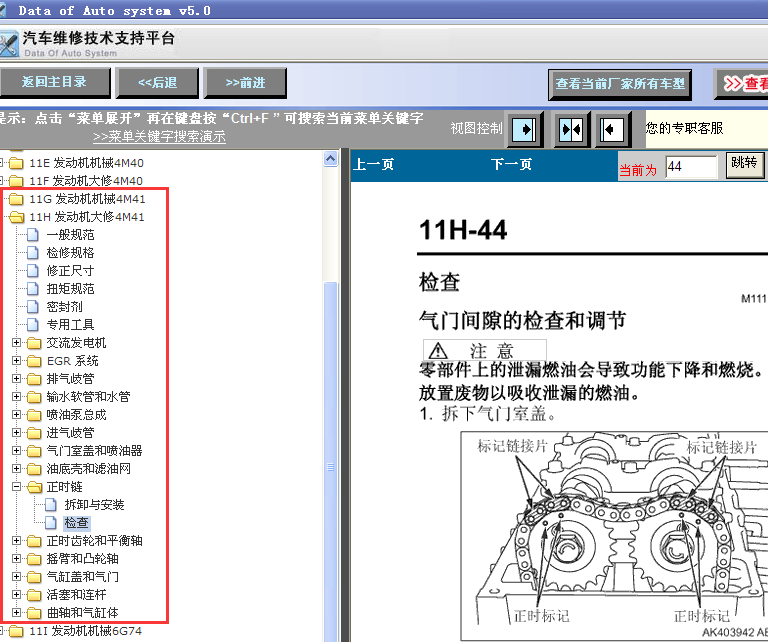Select the 修正尺寸 tree item
Viewport: 768px width, 642px height.
click(71, 271)
